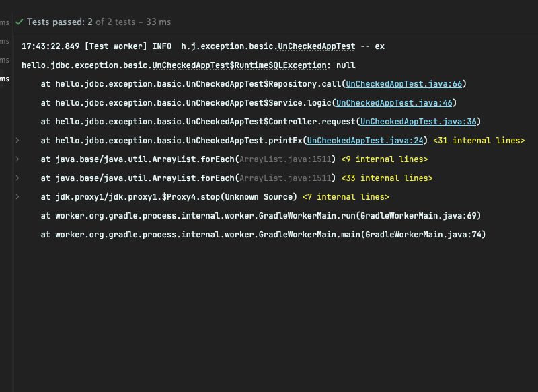
Task: Expand the <33 internal lines> fold
Action: click(387, 178)
